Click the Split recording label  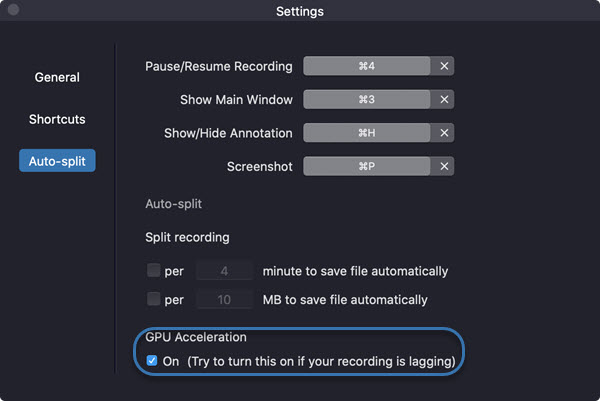187,237
